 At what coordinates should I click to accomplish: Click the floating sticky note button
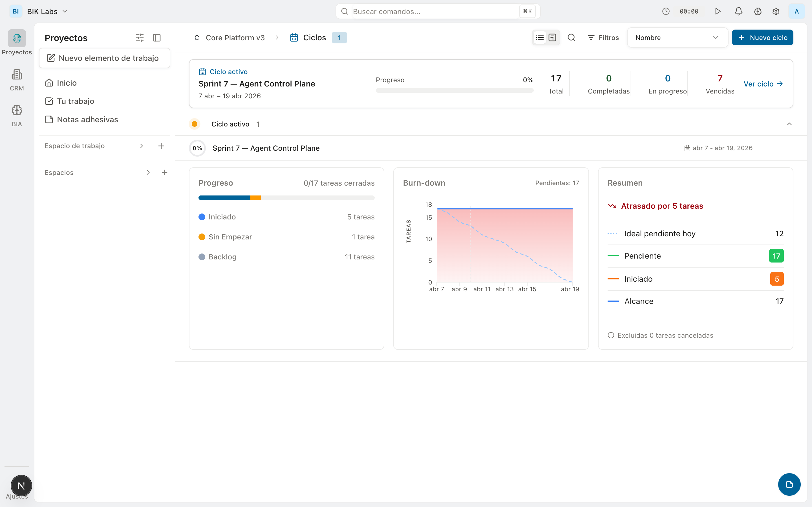tap(789, 484)
